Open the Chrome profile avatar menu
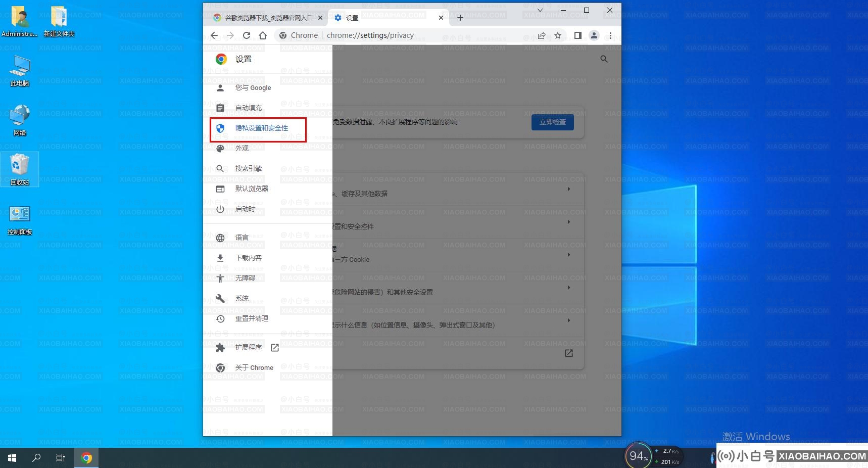868x468 pixels. [x=594, y=35]
